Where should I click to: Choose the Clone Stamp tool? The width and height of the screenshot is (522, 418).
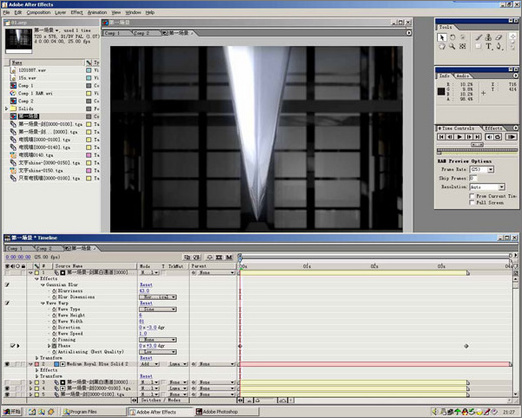click(x=488, y=37)
